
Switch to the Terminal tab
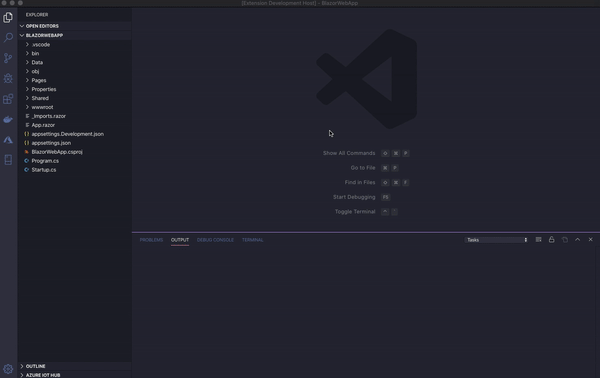coord(253,240)
